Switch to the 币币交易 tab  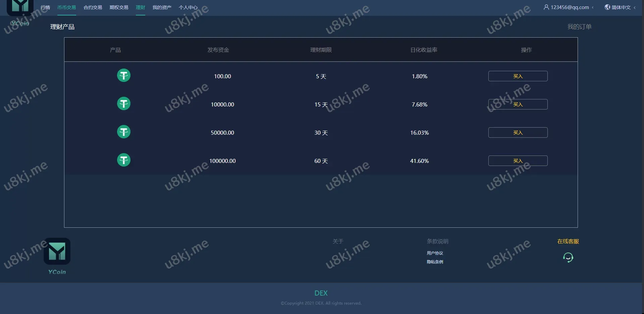(x=66, y=7)
